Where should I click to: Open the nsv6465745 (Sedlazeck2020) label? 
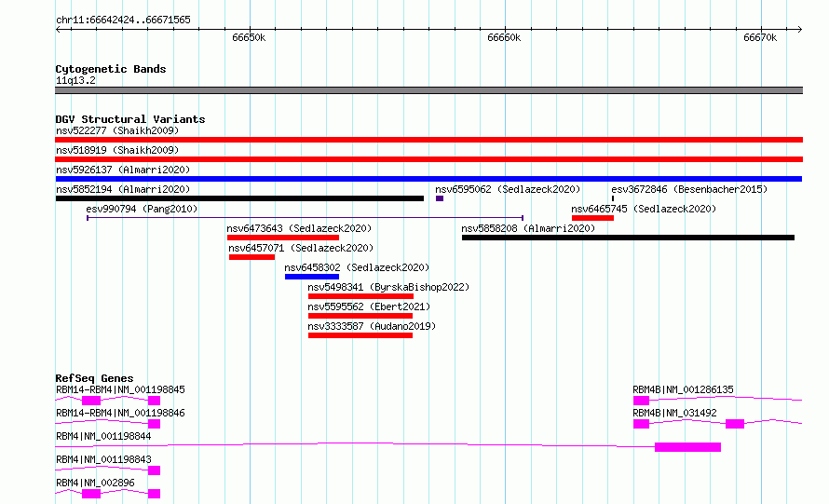[x=644, y=209]
